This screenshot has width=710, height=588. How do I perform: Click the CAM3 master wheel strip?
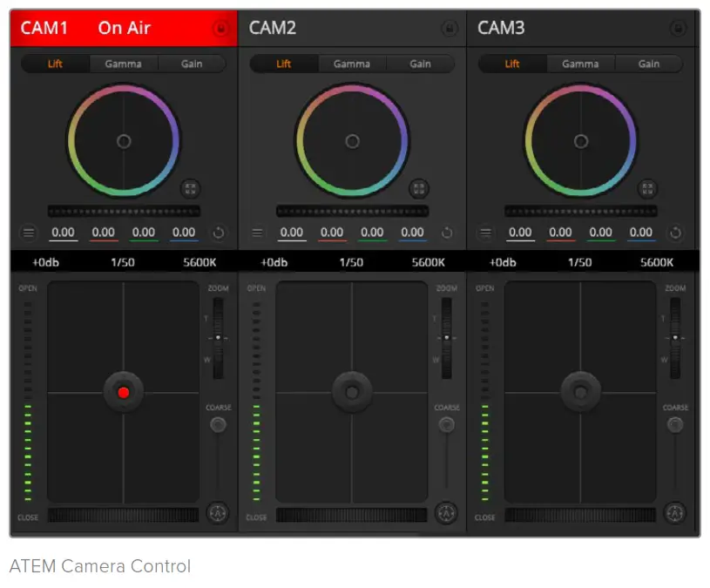[x=581, y=211]
